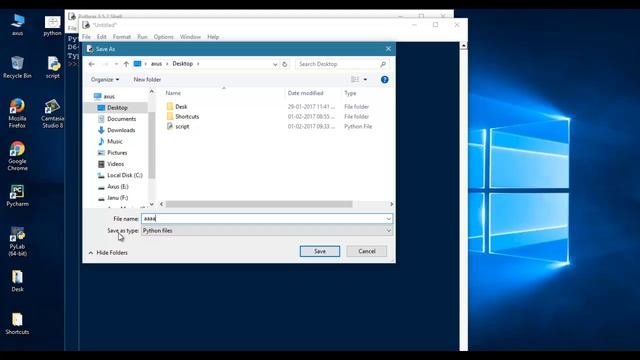640x360 pixels.
Task: Launch Camtasia Studio 8 from desktop
Action: point(52,113)
